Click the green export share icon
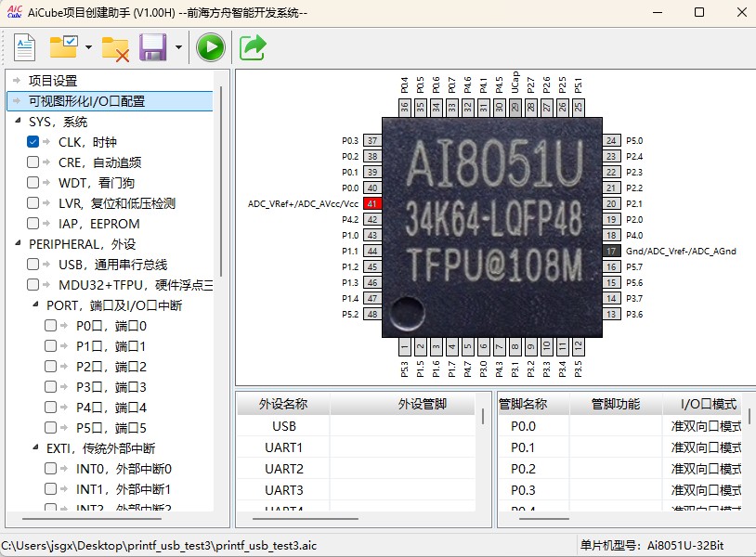The height and width of the screenshot is (557, 756). click(x=254, y=47)
